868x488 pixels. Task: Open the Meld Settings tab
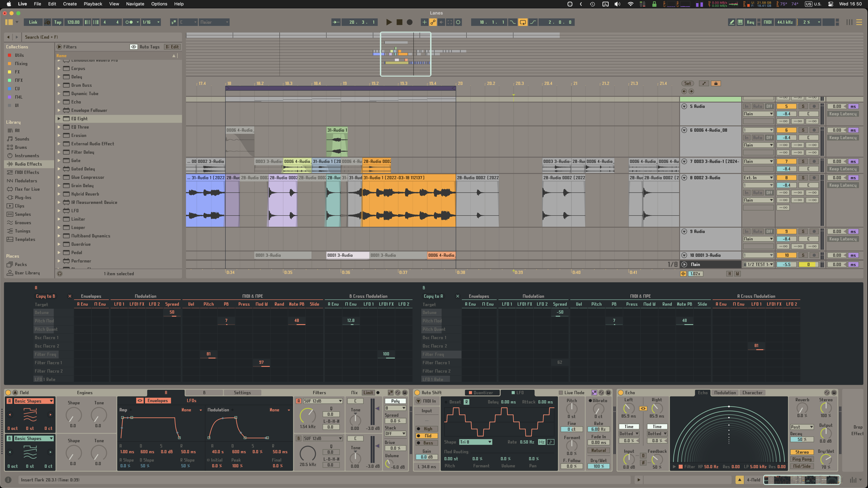click(242, 393)
